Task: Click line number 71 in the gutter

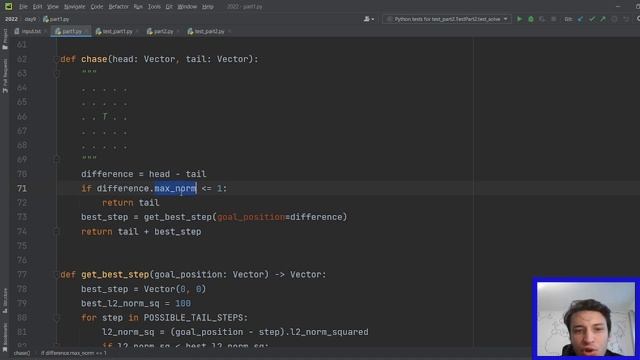Action: (22, 189)
